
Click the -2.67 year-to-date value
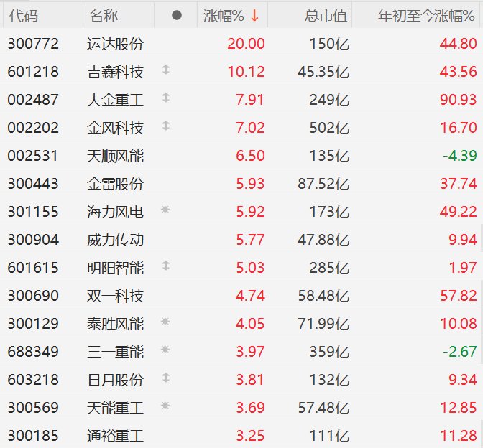click(x=459, y=352)
